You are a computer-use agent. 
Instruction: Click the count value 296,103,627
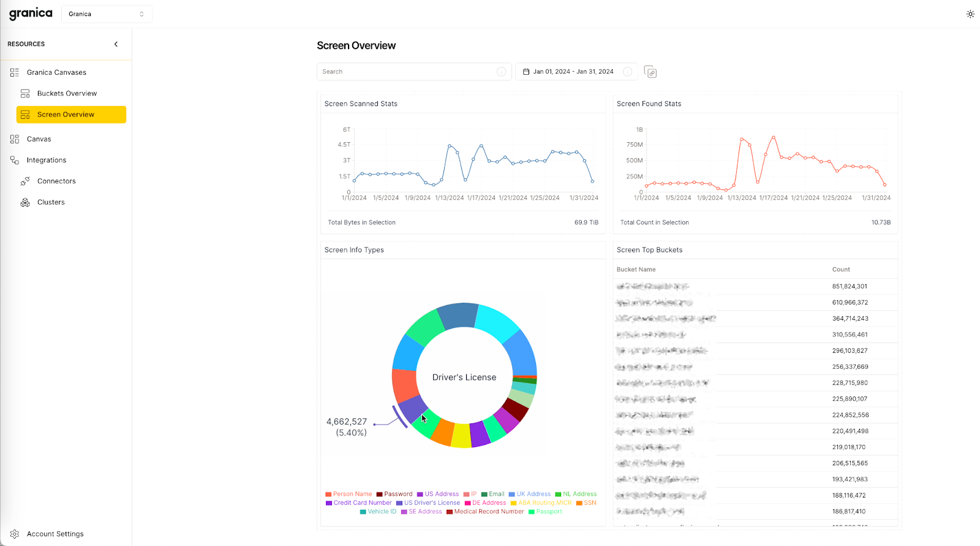850,351
